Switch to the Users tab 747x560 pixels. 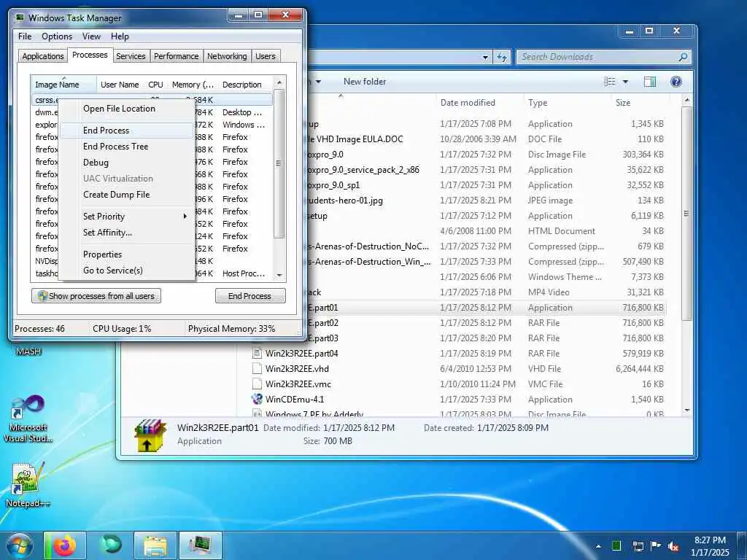[266, 56]
